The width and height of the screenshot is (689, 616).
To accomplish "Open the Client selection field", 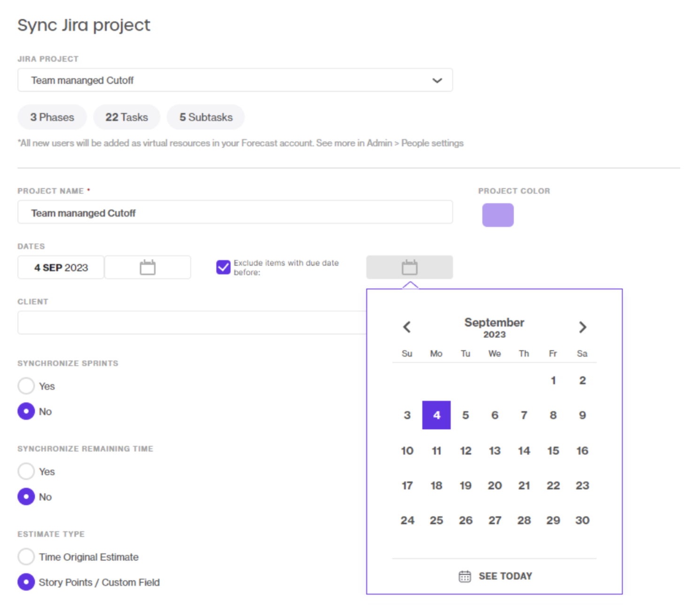I will click(x=192, y=323).
